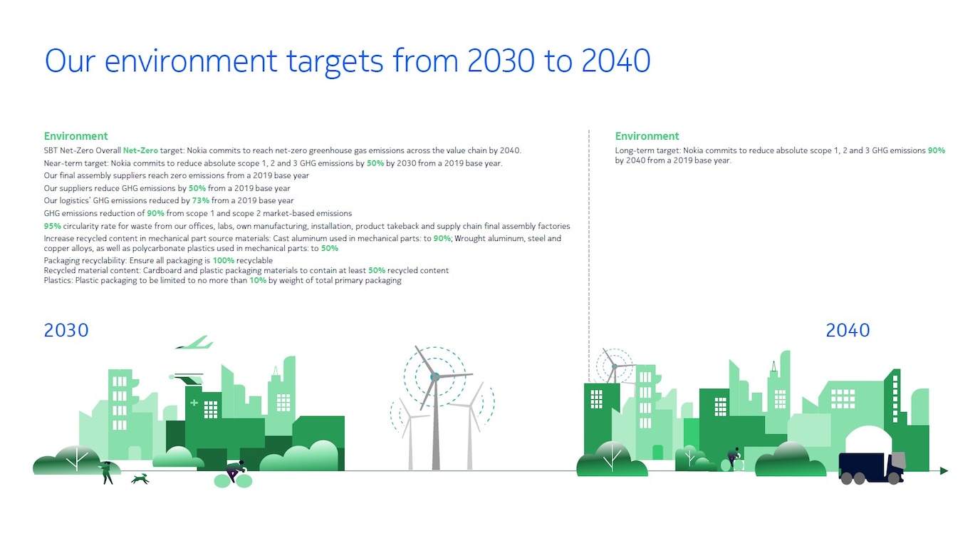Select the church spire building in 2040 skyline
980x551 pixels.
click(773, 371)
